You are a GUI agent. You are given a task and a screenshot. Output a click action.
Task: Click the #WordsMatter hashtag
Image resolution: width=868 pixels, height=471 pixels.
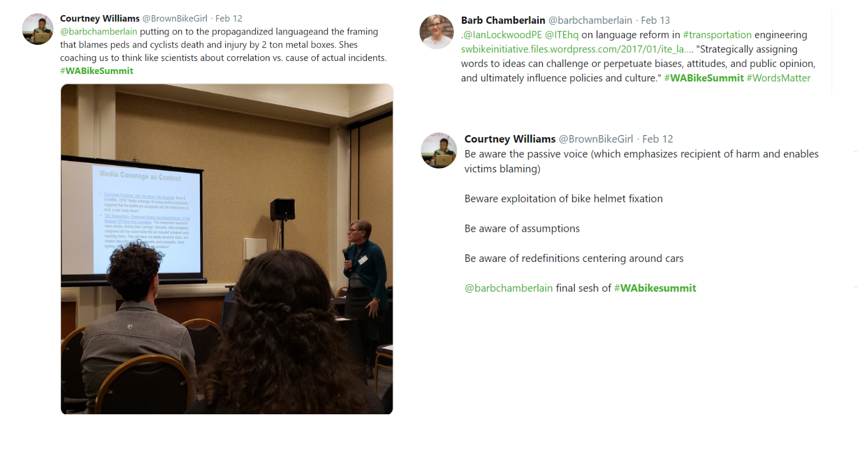pyautogui.click(x=778, y=78)
